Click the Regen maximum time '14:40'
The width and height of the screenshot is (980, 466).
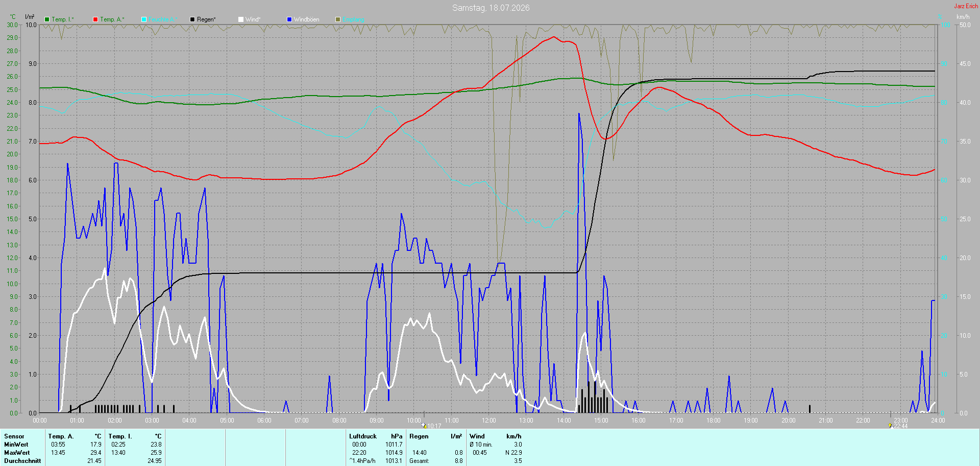click(x=420, y=453)
